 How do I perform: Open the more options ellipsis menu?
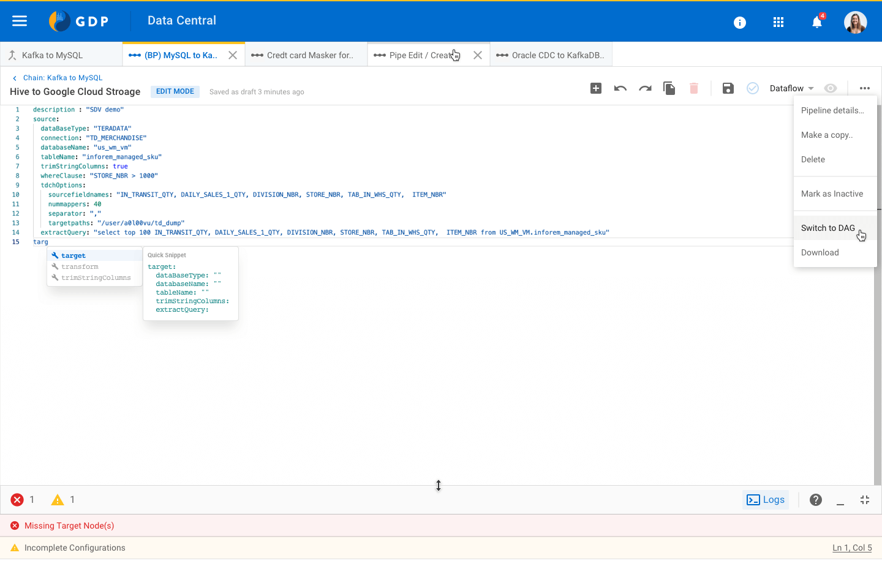tap(864, 88)
